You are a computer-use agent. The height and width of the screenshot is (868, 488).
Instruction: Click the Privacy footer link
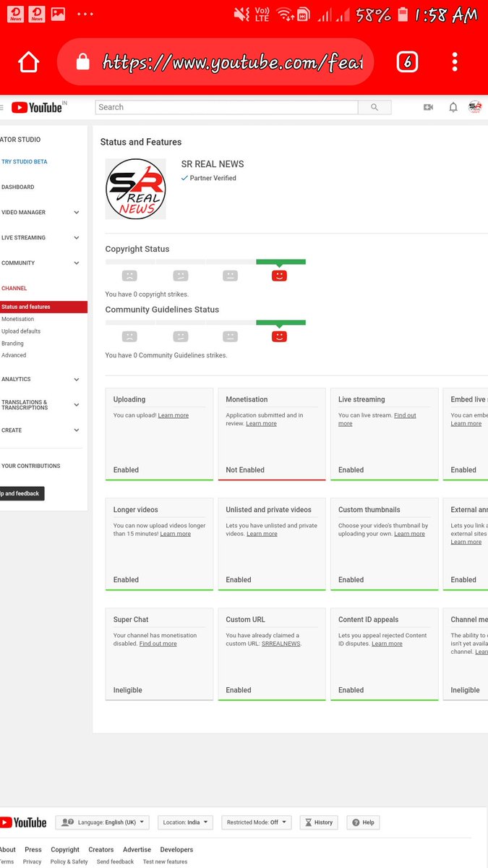click(x=33, y=862)
